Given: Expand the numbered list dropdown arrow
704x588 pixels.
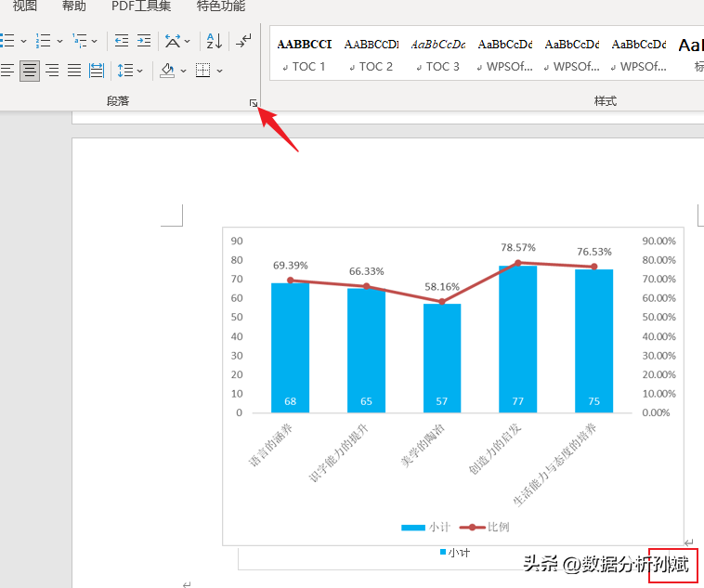Looking at the screenshot, I should coord(60,41).
